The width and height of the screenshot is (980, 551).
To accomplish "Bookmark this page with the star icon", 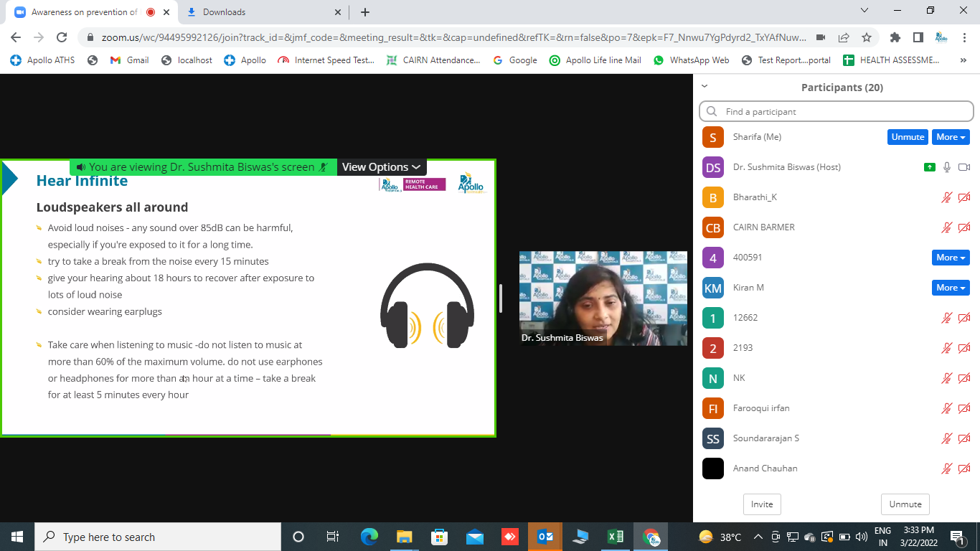I will tap(867, 37).
